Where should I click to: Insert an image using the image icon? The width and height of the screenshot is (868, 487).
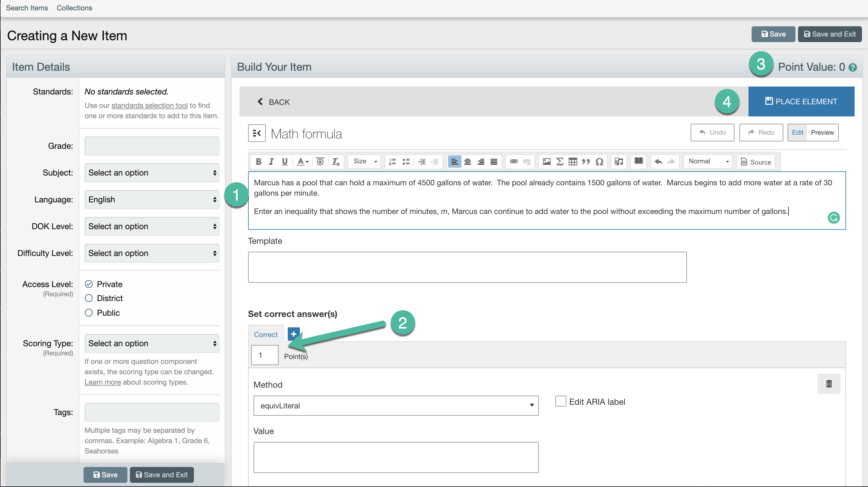pos(546,162)
